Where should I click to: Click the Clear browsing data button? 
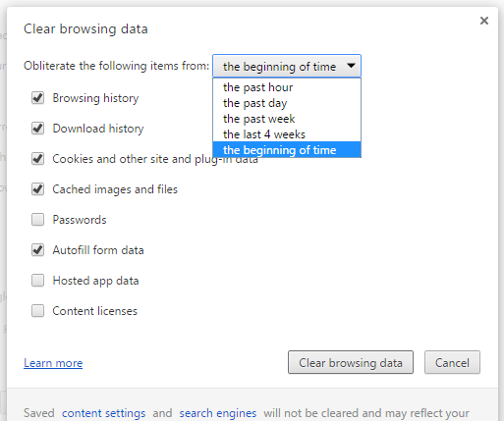(351, 362)
